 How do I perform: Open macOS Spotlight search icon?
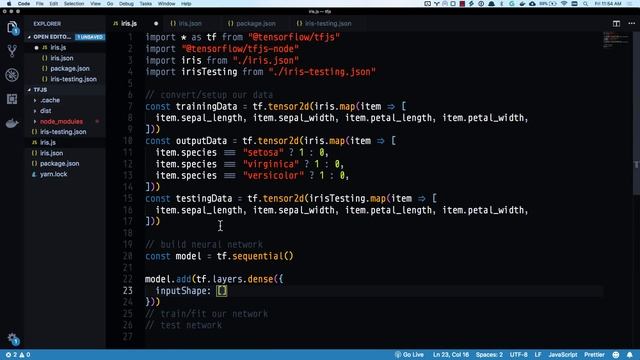pyautogui.click(x=585, y=4)
